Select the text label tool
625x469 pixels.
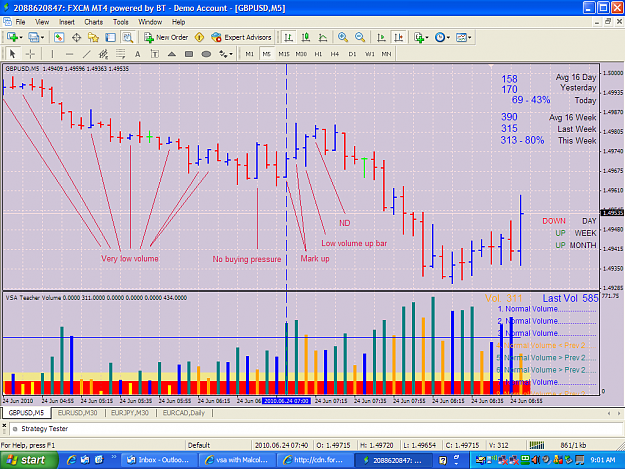pyautogui.click(x=155, y=54)
